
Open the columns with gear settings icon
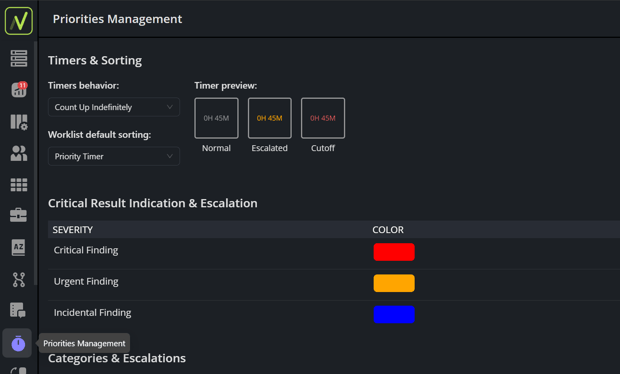click(19, 122)
